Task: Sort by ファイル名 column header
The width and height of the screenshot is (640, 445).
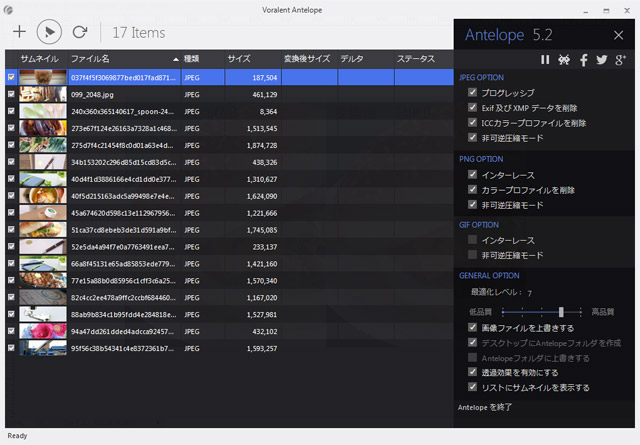Action: click(124, 59)
